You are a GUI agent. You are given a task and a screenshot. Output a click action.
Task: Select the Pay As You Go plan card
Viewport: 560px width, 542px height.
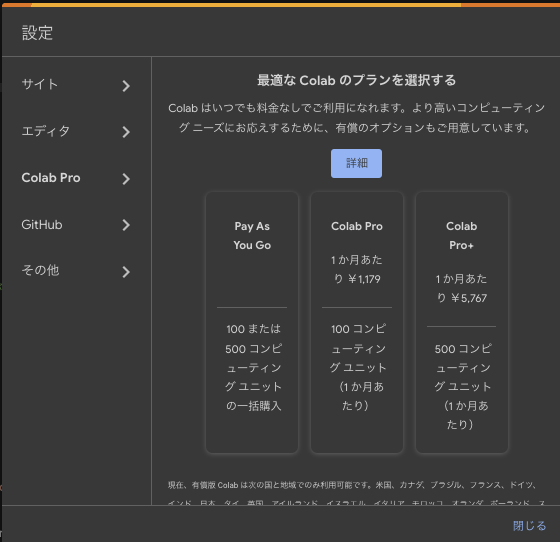(252, 322)
